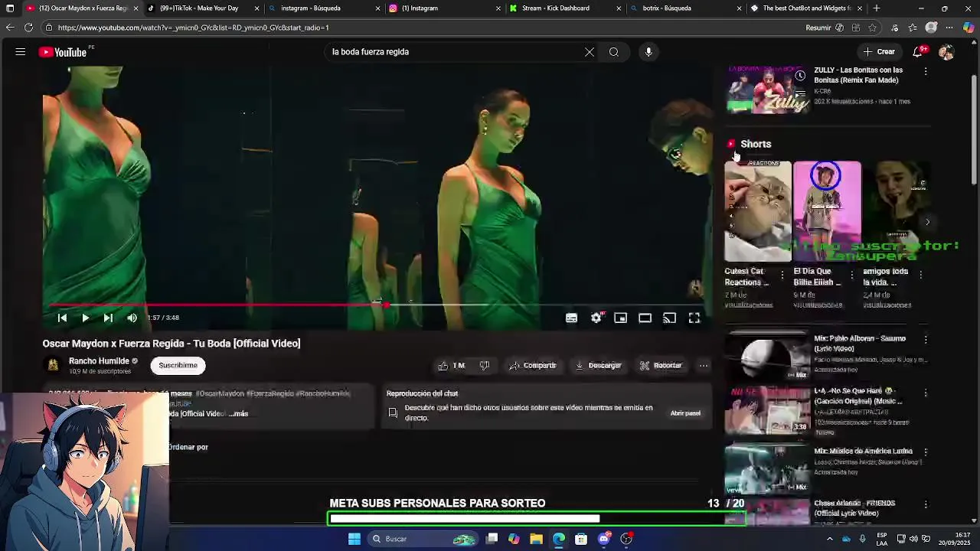Open options for Cutest Cat Reactions short
Viewport: 980px width, 551px height.
(782, 275)
